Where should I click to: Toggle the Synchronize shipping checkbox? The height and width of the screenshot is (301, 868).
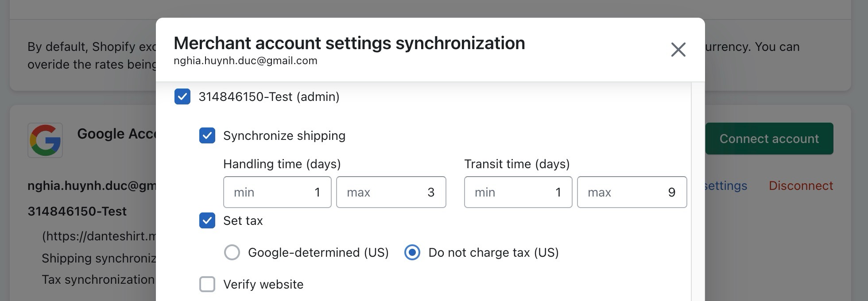[207, 135]
